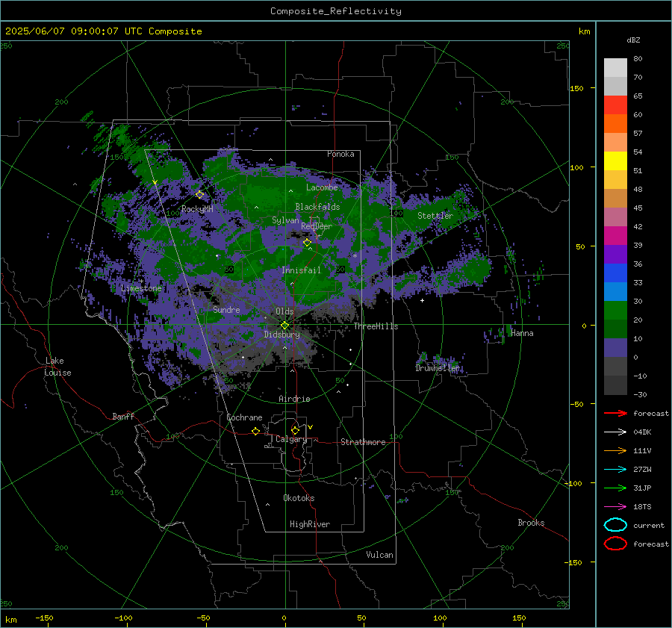672x628 pixels.
Task: Click the Lake Louise label
Action: (x=57, y=367)
